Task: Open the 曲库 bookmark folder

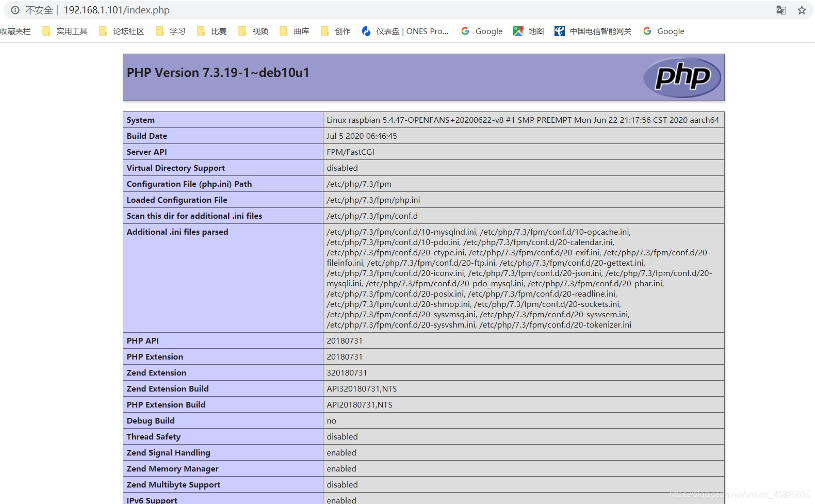Action: (295, 31)
